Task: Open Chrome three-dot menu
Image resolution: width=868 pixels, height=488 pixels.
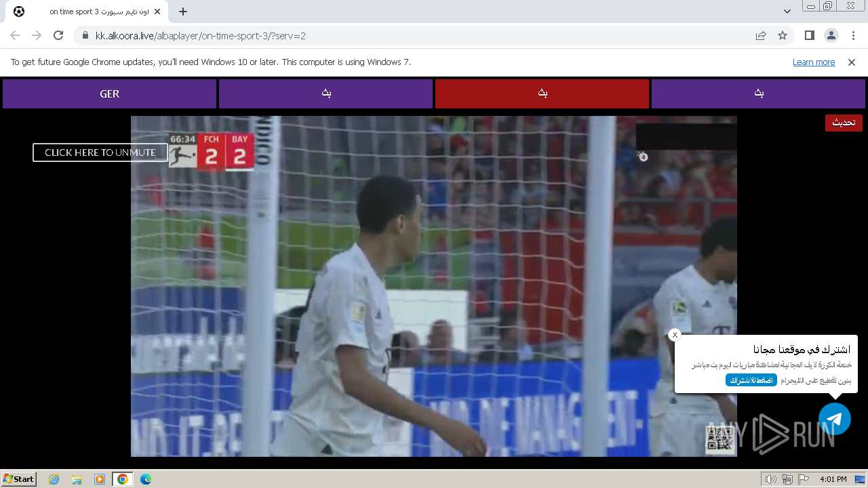Action: [x=852, y=35]
